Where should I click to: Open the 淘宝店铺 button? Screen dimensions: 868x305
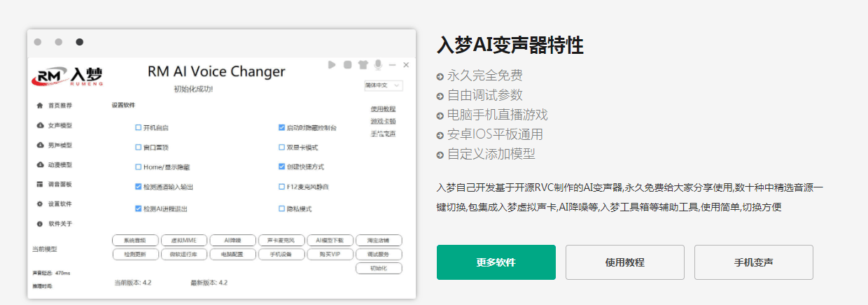[379, 241]
